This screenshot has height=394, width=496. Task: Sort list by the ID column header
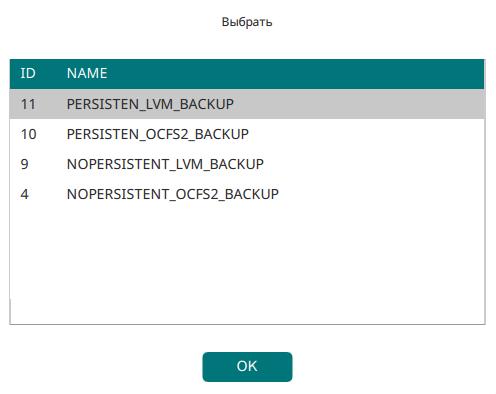[28, 73]
